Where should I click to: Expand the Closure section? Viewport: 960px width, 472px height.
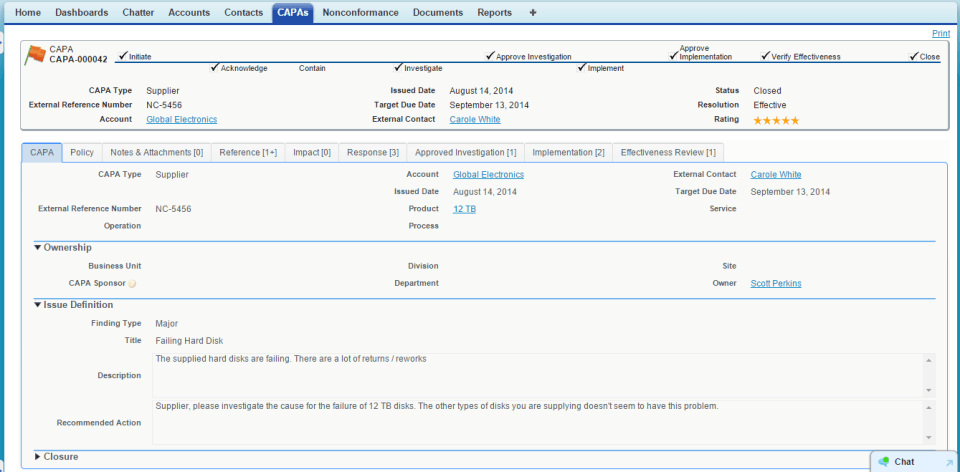coord(38,457)
